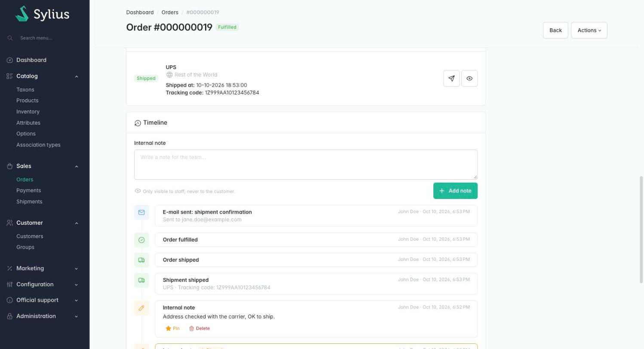Click the Configuration sliders icon
The height and width of the screenshot is (349, 644).
tap(10, 285)
